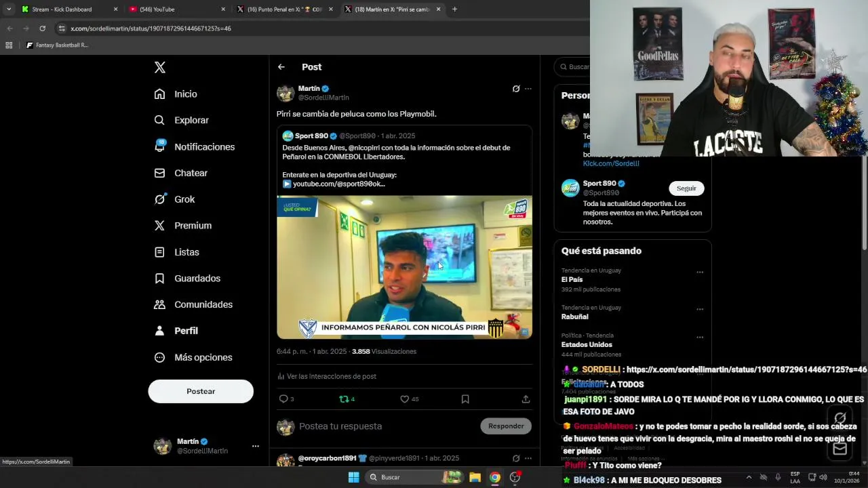Open options for Rabuñal trend
The height and width of the screenshot is (488, 868).
point(700,310)
